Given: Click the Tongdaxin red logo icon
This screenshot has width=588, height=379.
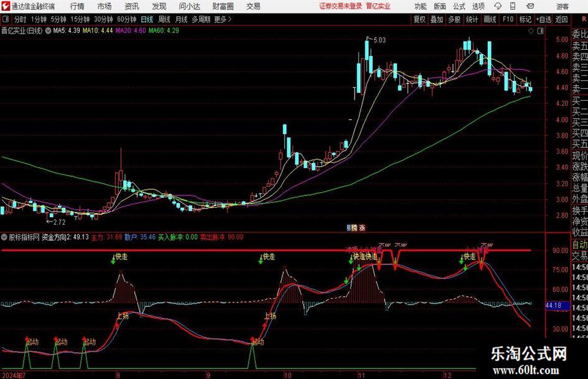Looking at the screenshot, I should (x=6, y=6).
